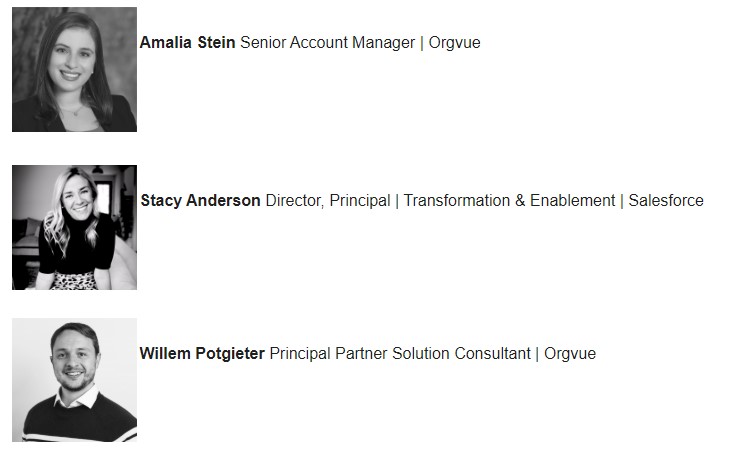Image resolution: width=731 pixels, height=456 pixels.
Task: Click Principal in Stacy Anderson's line
Action: coord(359,201)
